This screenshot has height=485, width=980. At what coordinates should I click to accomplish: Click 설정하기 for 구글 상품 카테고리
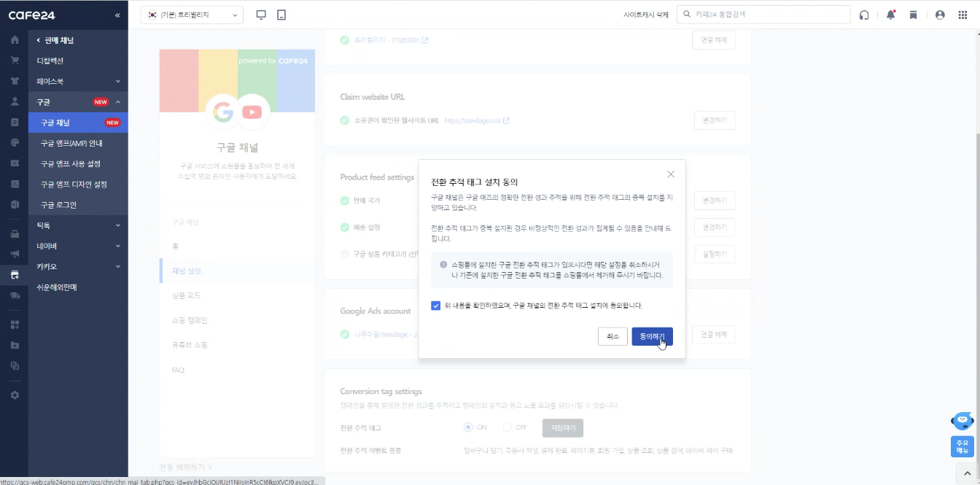[714, 254]
